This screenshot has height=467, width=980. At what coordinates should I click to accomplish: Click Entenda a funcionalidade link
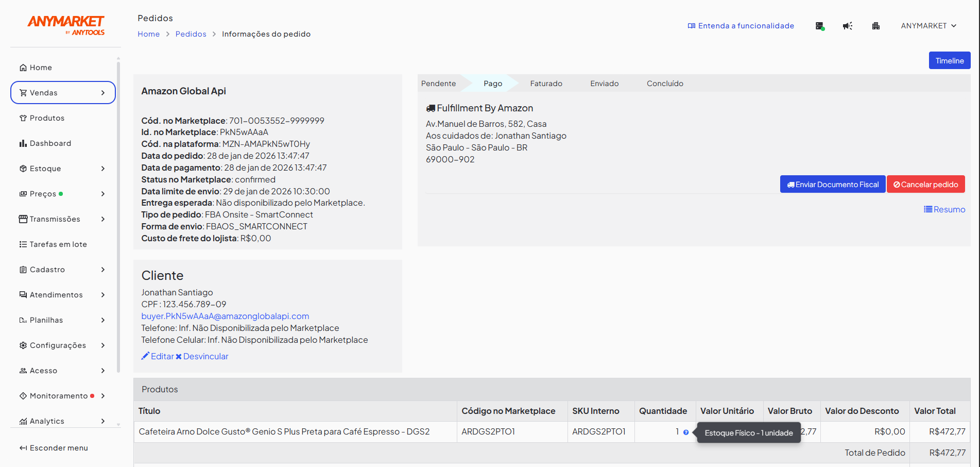pyautogui.click(x=741, y=26)
